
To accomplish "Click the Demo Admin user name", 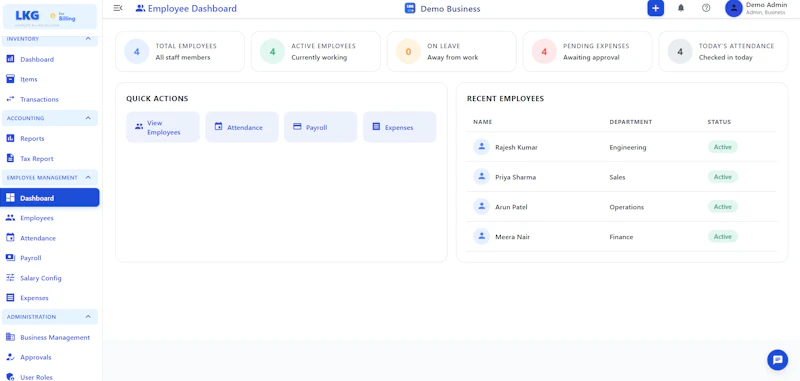I will coord(766,5).
